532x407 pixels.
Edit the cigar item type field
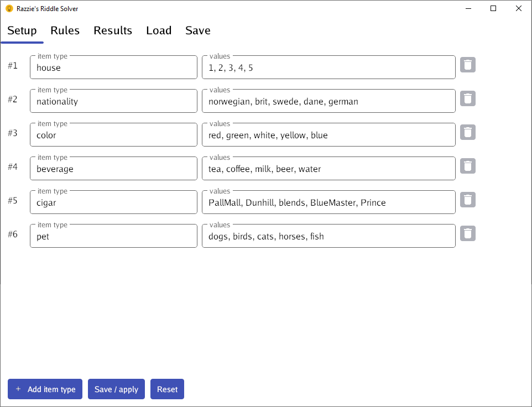[x=114, y=202]
